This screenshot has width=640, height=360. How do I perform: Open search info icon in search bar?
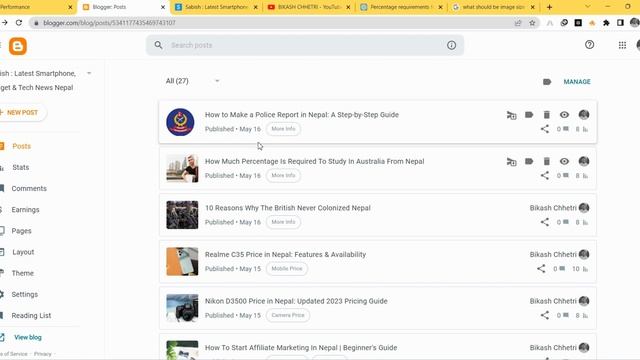(451, 45)
